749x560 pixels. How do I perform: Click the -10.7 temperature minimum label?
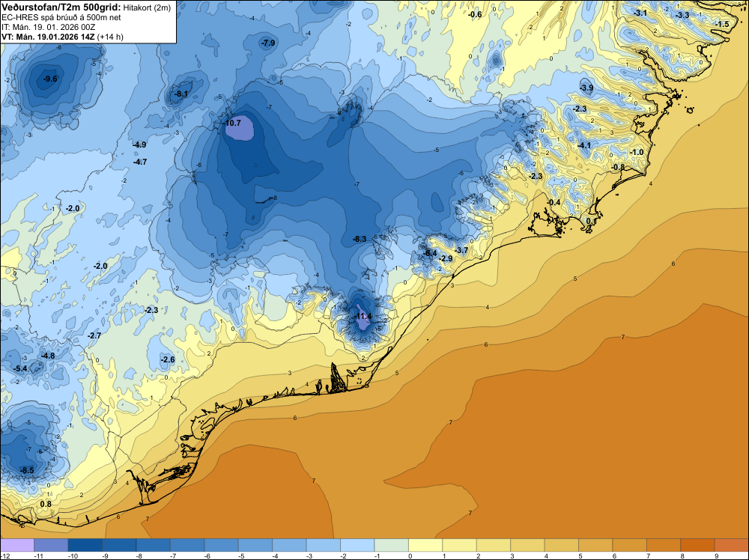click(231, 123)
